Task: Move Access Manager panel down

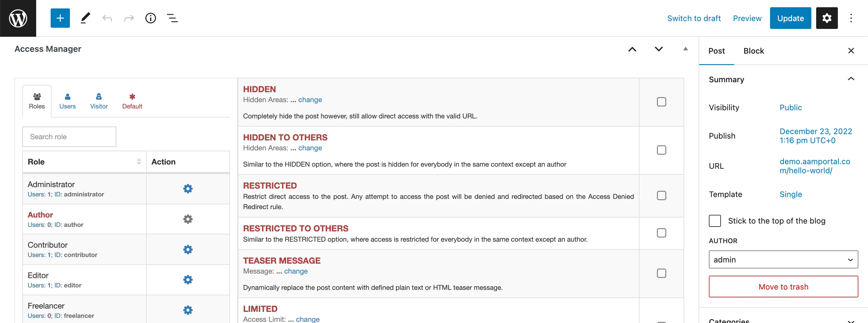Action: click(x=659, y=49)
